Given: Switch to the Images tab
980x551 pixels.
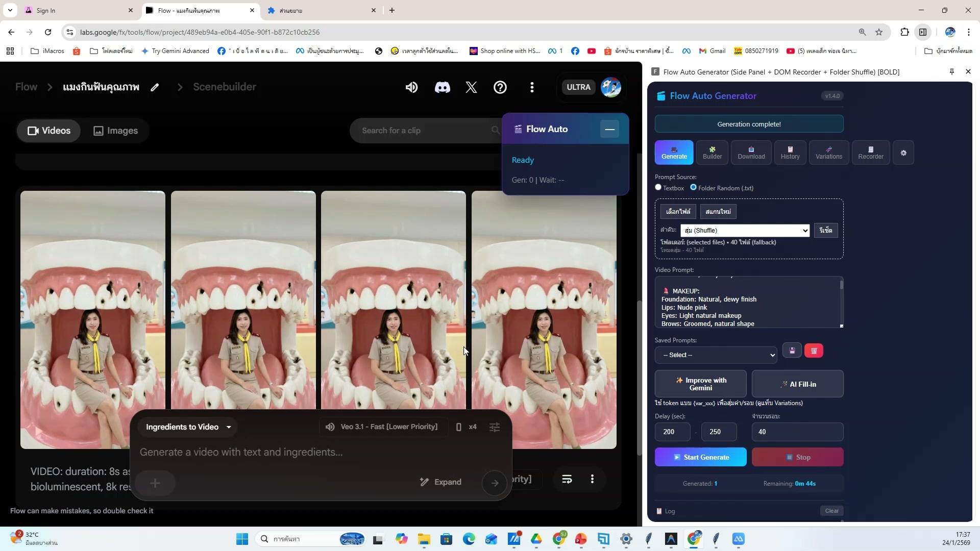Looking at the screenshot, I should 116,131.
